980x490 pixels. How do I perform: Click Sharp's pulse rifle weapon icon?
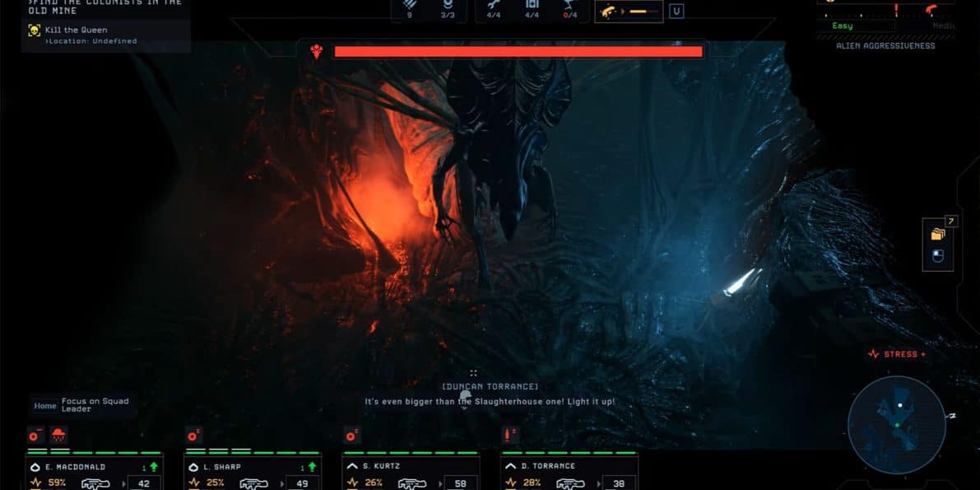[253, 483]
